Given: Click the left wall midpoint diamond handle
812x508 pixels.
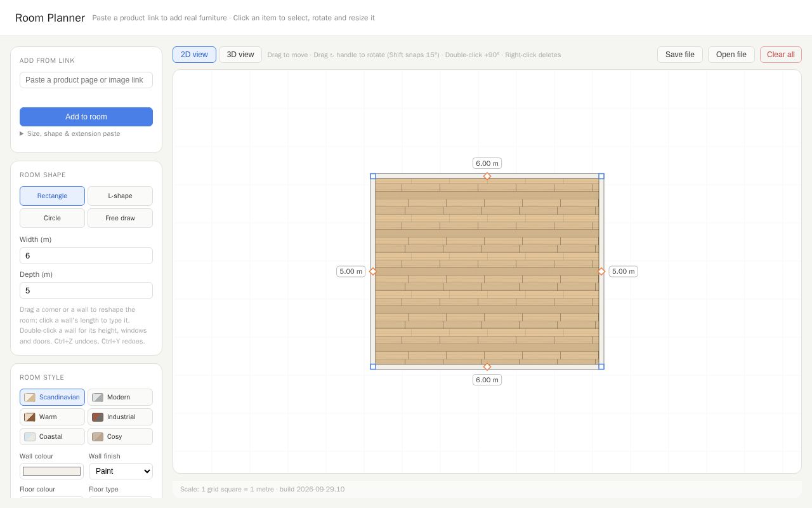Looking at the screenshot, I should 373,272.
